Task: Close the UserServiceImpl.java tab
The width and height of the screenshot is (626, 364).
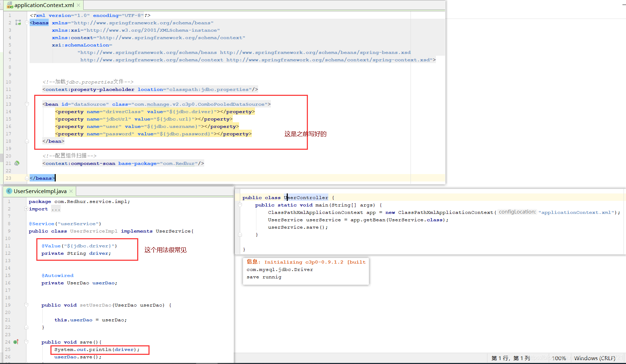Action: [71, 191]
